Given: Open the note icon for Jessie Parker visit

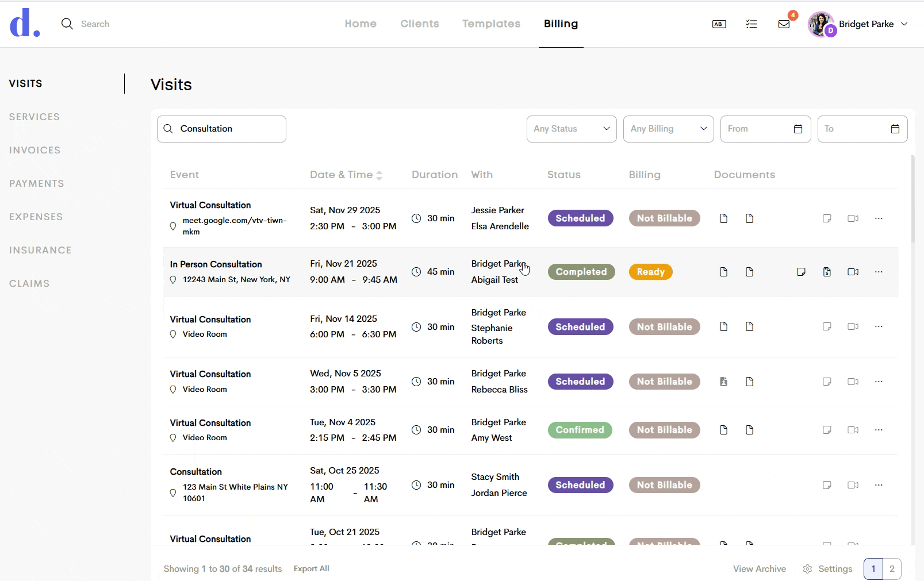Looking at the screenshot, I should coord(827,218).
